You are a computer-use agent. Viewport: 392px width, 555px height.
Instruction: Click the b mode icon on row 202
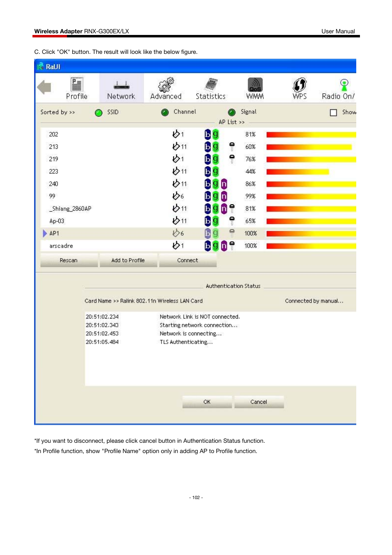(x=208, y=134)
